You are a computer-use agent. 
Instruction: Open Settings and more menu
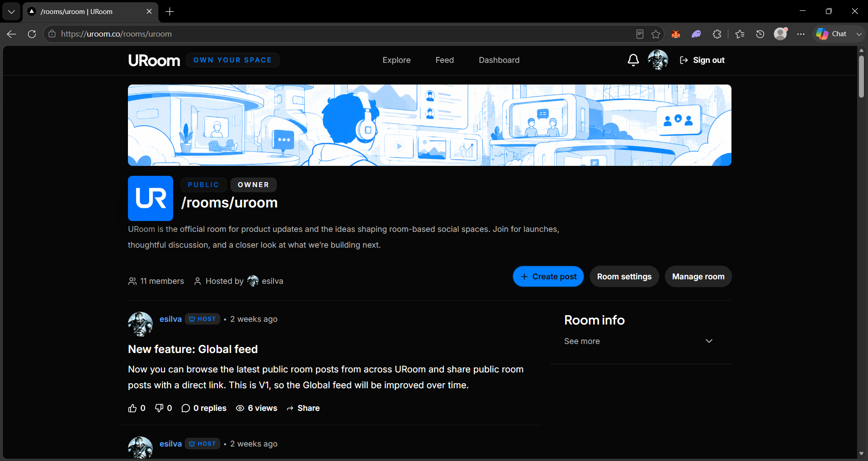coord(801,34)
